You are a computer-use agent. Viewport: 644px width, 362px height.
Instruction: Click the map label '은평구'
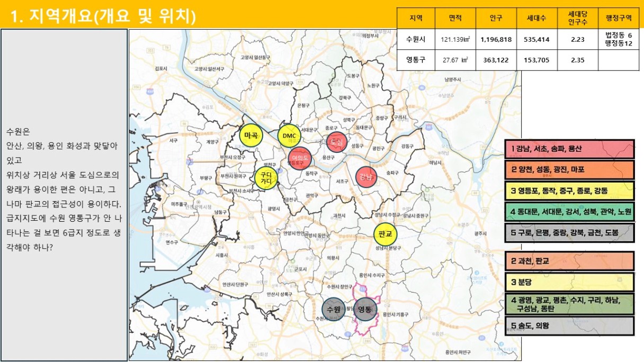[x=302, y=105]
